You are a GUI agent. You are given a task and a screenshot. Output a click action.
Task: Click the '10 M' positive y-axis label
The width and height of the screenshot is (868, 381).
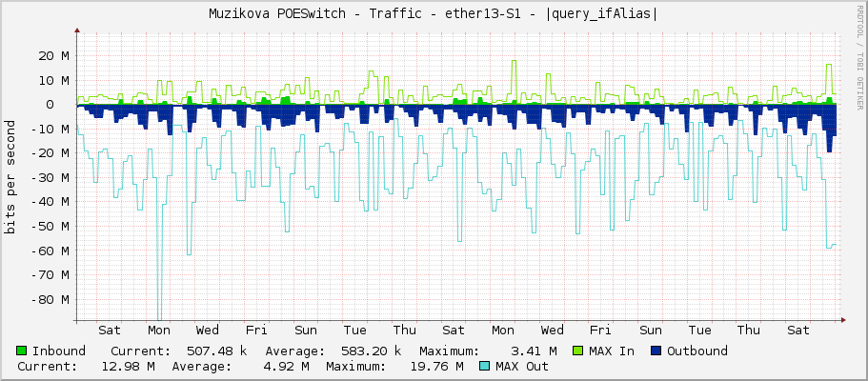tap(53, 80)
